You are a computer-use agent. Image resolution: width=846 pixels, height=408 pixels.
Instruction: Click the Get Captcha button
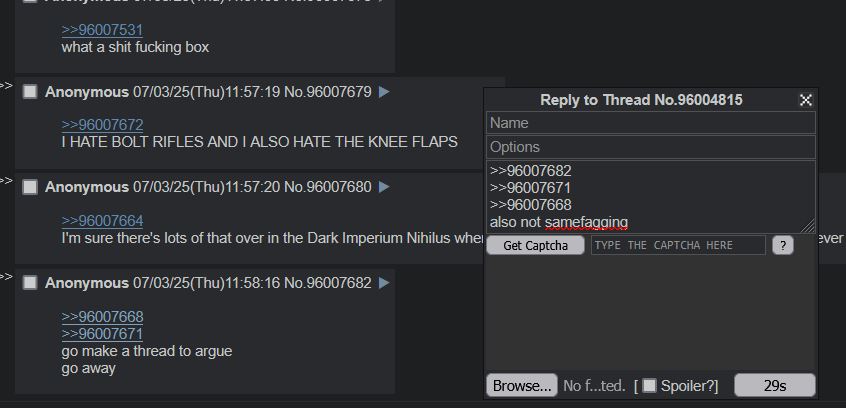pyautogui.click(x=535, y=246)
